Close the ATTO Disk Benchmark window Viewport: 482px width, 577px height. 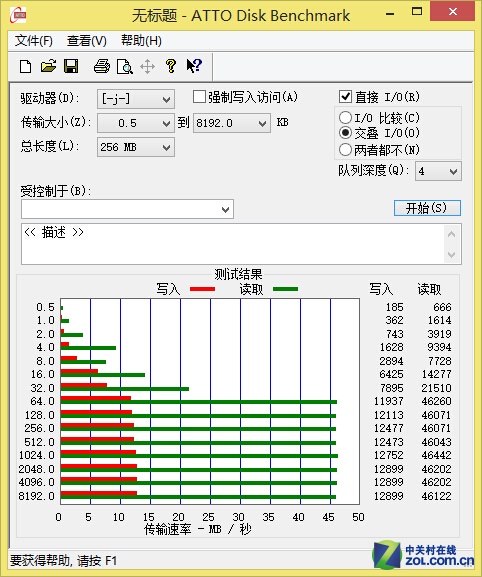pyautogui.click(x=453, y=12)
